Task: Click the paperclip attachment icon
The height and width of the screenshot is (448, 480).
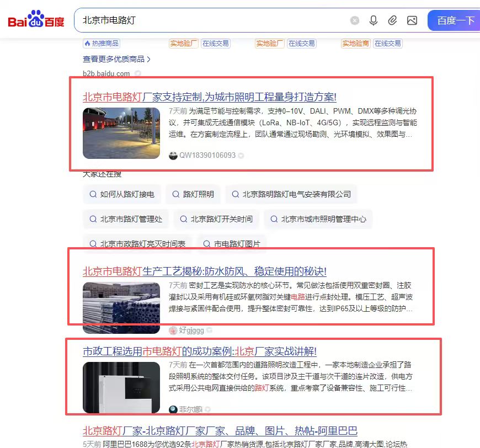Action: (x=392, y=20)
